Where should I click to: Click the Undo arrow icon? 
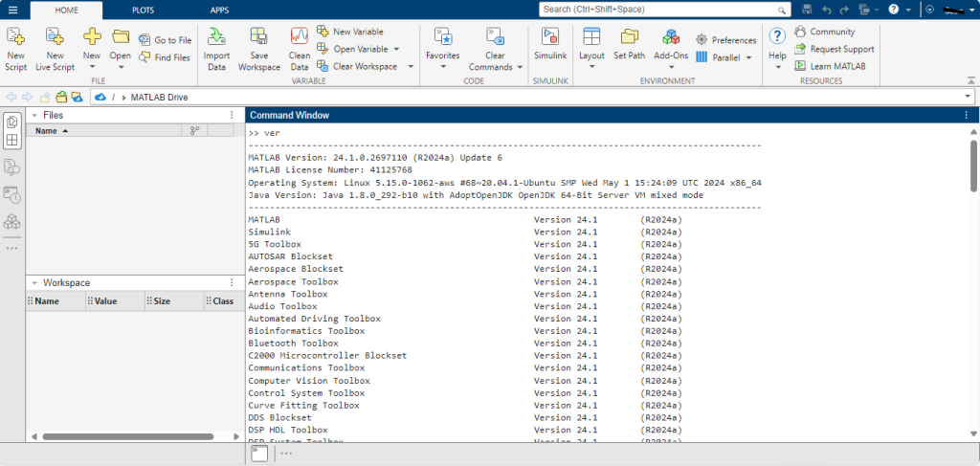tap(826, 10)
